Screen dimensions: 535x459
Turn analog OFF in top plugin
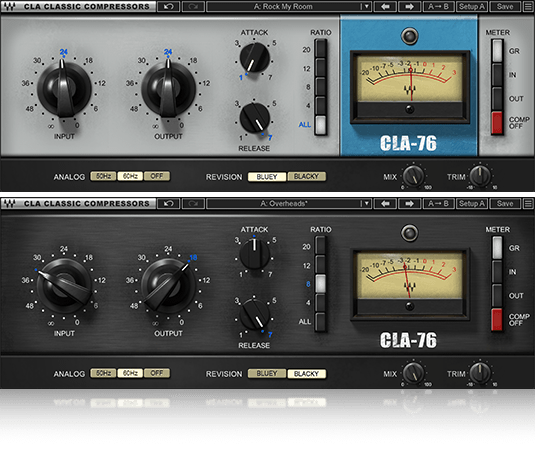tap(157, 176)
